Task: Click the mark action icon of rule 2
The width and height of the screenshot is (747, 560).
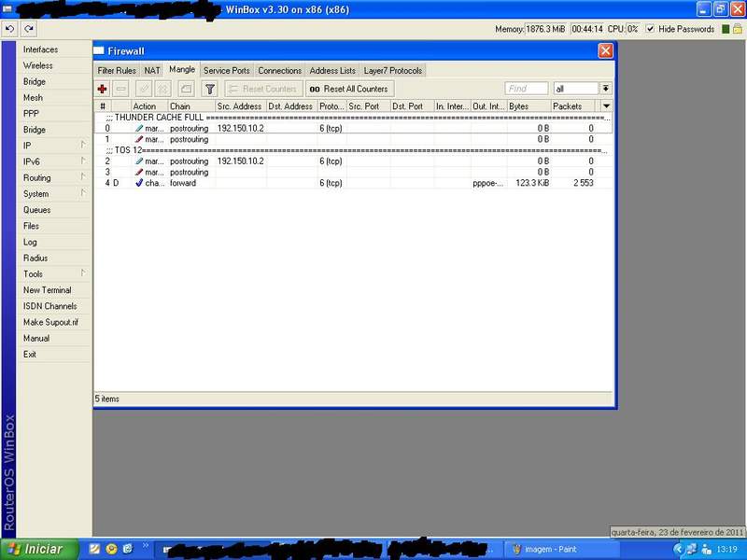Action: coord(138,161)
